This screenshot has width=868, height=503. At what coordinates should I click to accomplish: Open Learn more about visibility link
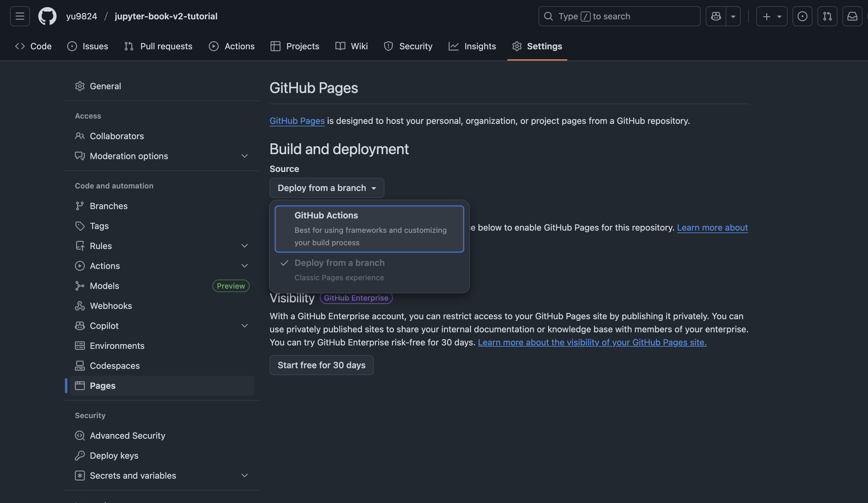[592, 342]
